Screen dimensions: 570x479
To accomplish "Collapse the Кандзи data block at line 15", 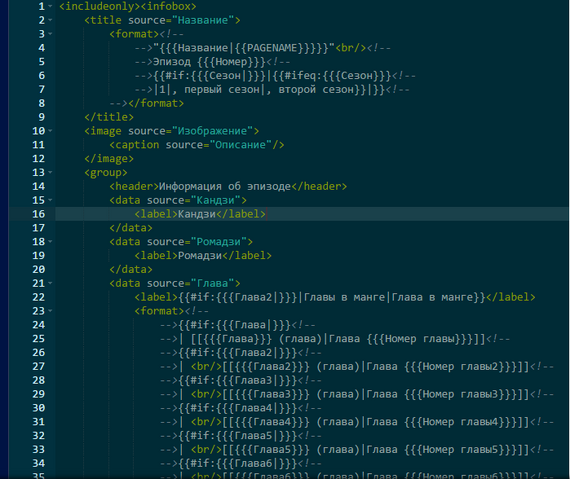I will coord(50,200).
